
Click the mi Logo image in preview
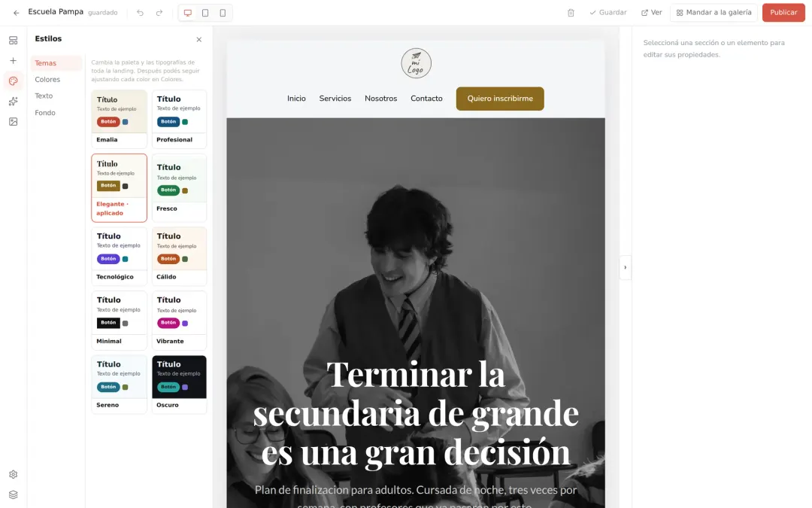click(x=416, y=63)
